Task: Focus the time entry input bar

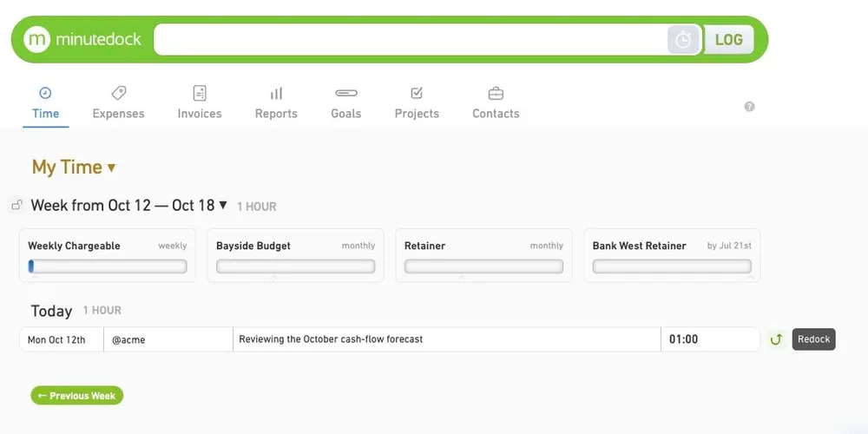Action: pyautogui.click(x=411, y=39)
